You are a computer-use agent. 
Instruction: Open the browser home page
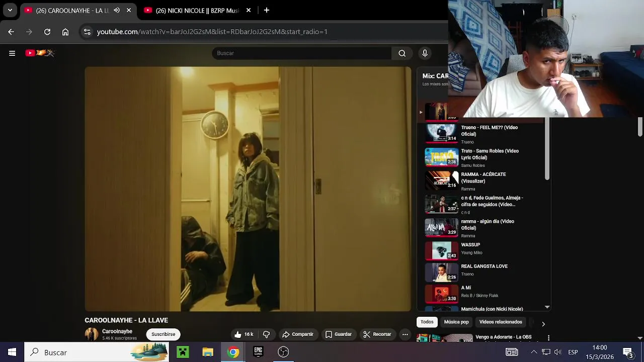click(65, 32)
